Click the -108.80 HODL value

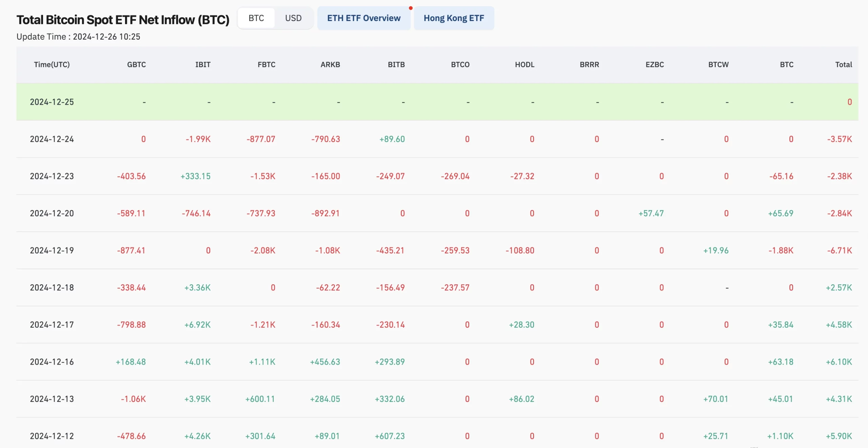520,250
